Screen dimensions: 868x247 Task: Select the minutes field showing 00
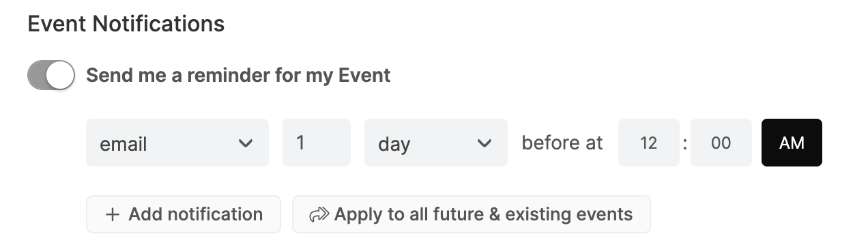pos(721,143)
